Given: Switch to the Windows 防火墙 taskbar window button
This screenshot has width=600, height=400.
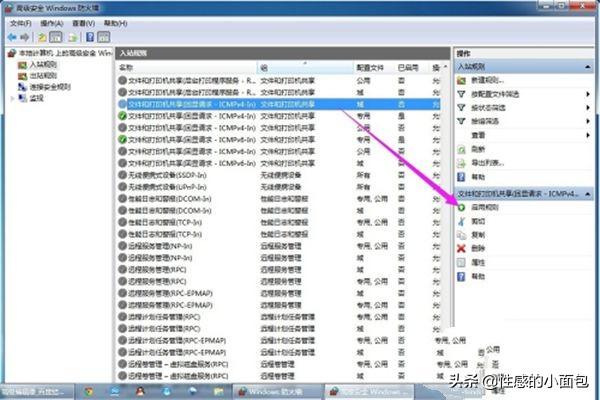Looking at the screenshot, I should (277, 392).
